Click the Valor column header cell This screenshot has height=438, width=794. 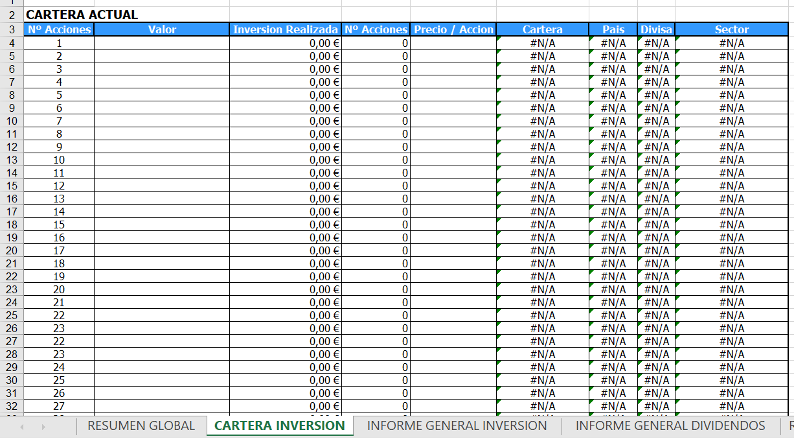(161, 30)
